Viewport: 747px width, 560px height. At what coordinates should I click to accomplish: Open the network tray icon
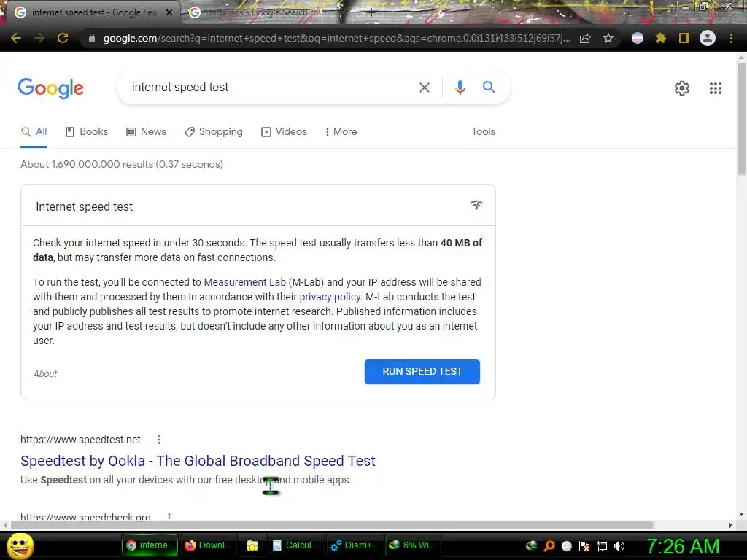click(x=602, y=546)
